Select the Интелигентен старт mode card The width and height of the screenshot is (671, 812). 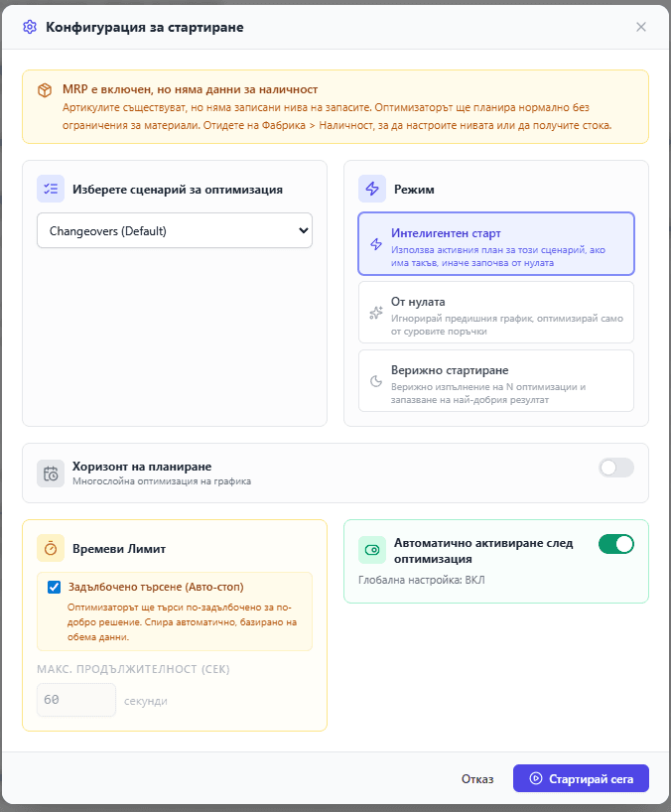pos(496,244)
